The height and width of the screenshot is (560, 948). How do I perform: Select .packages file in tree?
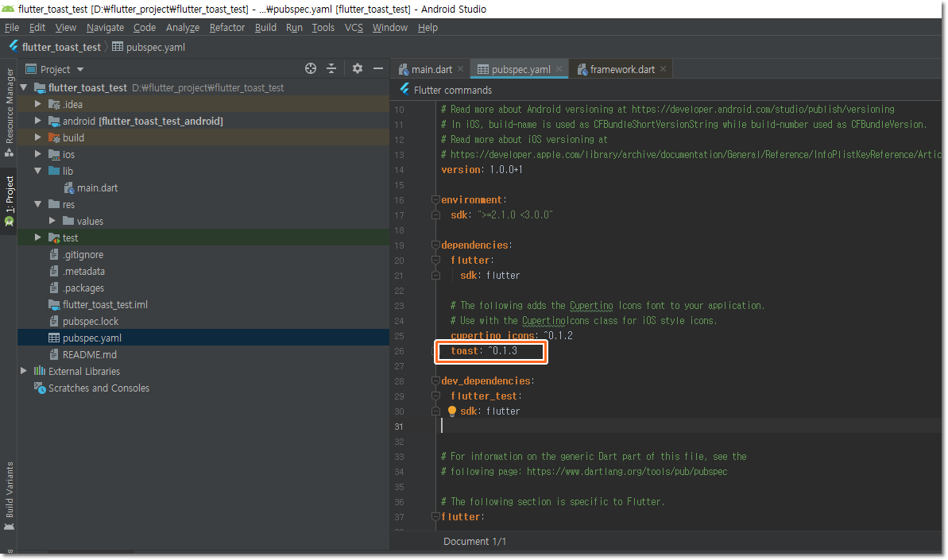coord(83,288)
